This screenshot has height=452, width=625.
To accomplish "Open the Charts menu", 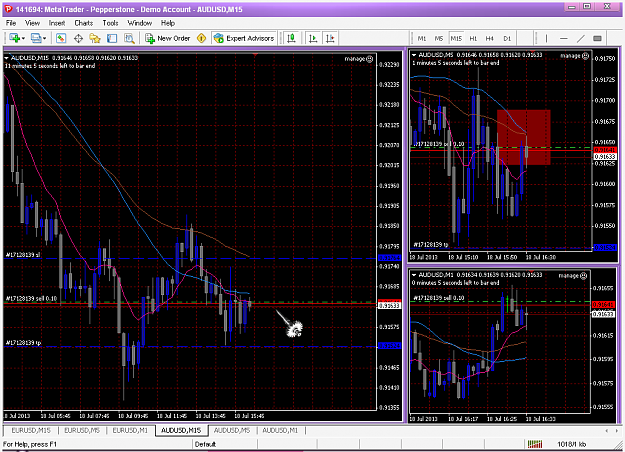I will (x=84, y=23).
